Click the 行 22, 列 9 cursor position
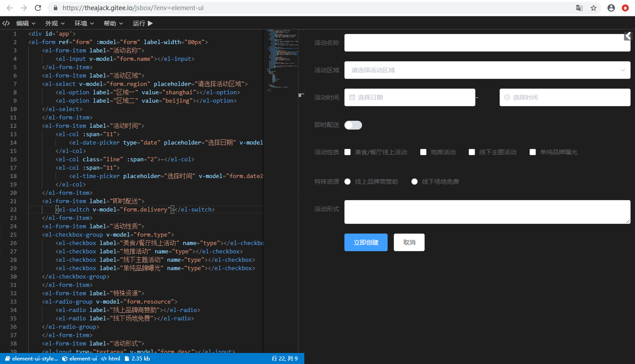The height and width of the screenshot is (364, 635). pos(285,359)
